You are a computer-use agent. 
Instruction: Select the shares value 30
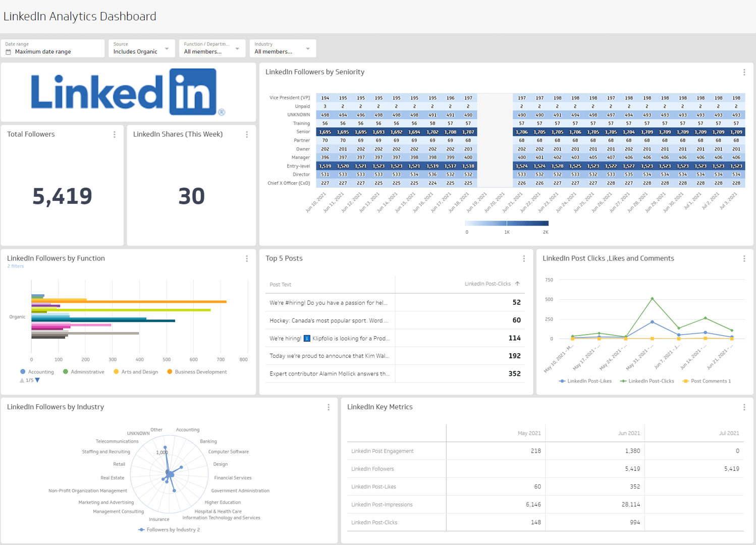coord(191,196)
